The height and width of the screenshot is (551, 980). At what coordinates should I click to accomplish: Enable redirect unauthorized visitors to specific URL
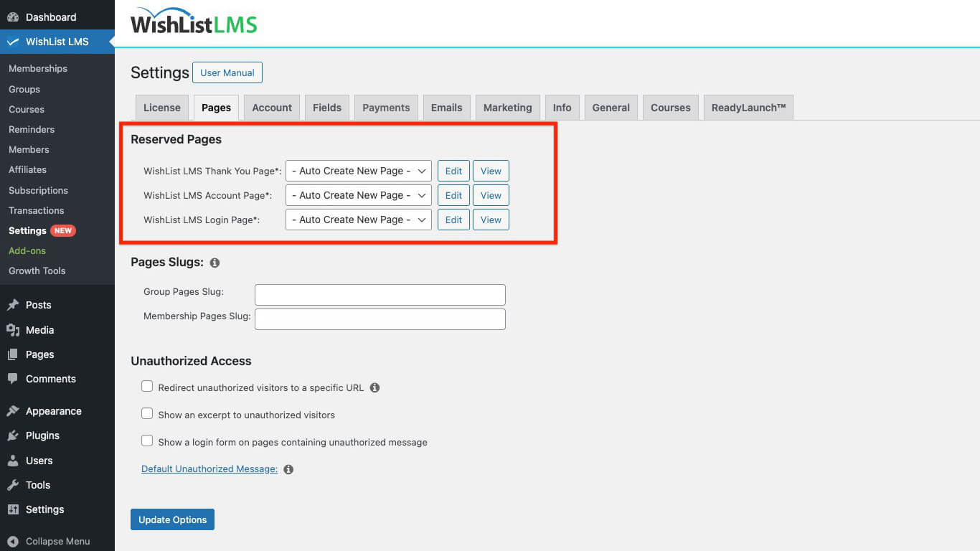147,387
